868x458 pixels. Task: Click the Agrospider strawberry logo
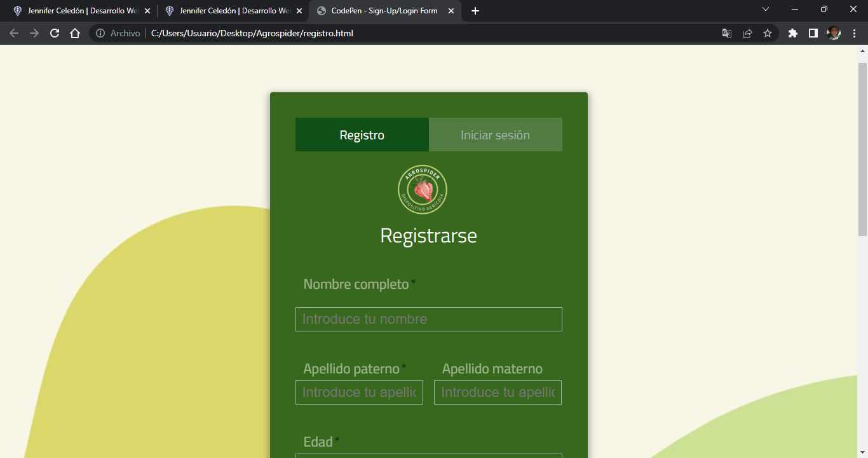423,190
